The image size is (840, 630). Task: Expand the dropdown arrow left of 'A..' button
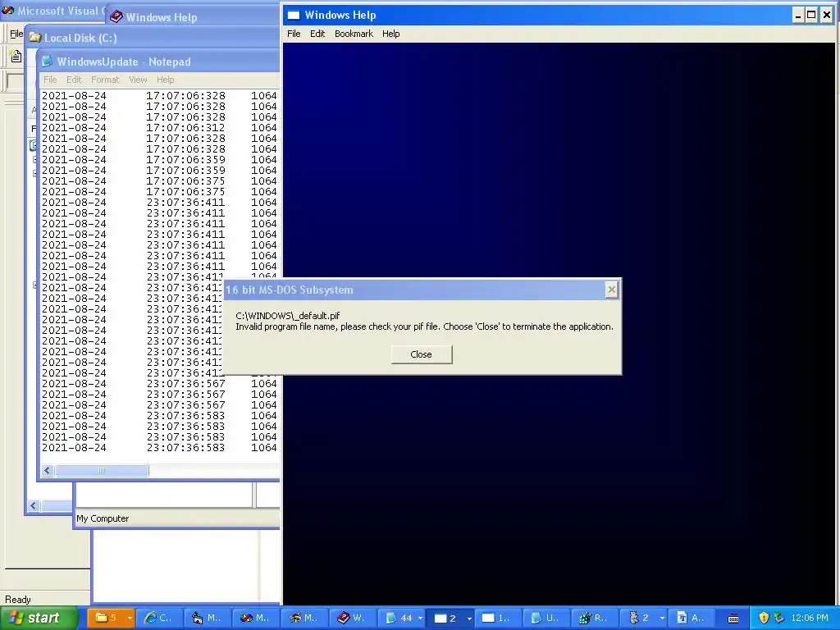[x=662, y=619]
